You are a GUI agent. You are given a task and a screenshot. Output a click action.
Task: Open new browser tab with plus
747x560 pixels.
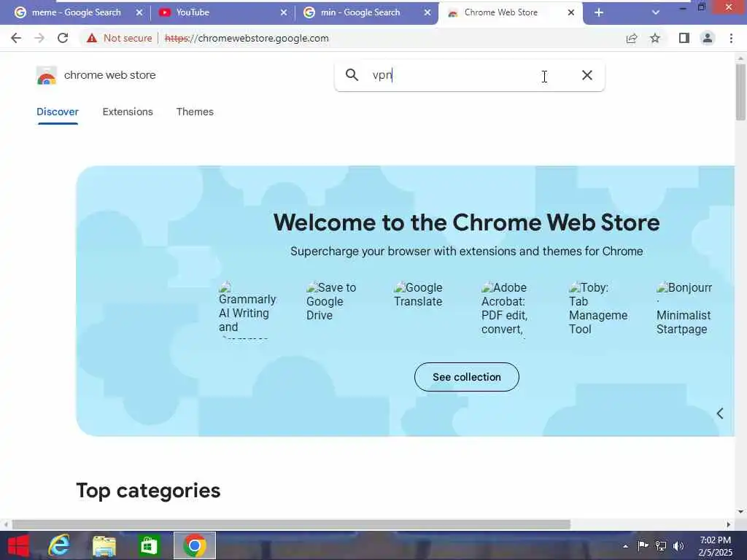599,12
